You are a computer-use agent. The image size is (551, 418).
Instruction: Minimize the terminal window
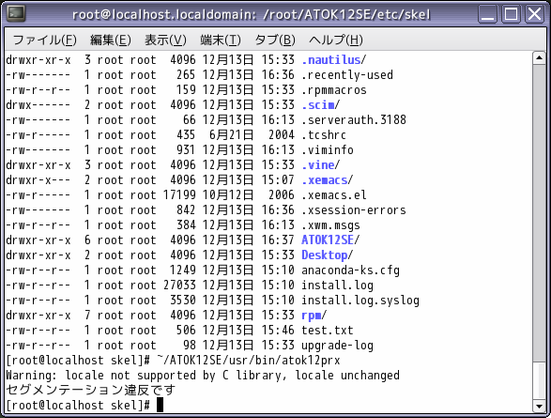tap(487, 14)
